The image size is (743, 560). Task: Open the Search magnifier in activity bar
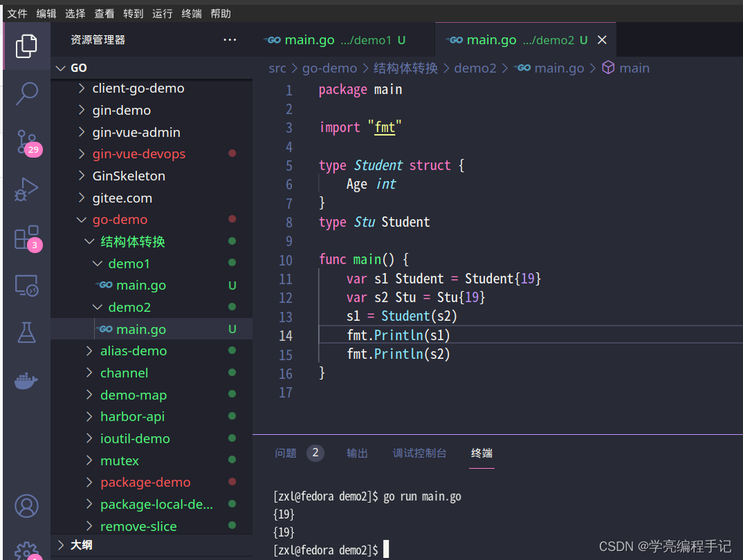(x=26, y=93)
